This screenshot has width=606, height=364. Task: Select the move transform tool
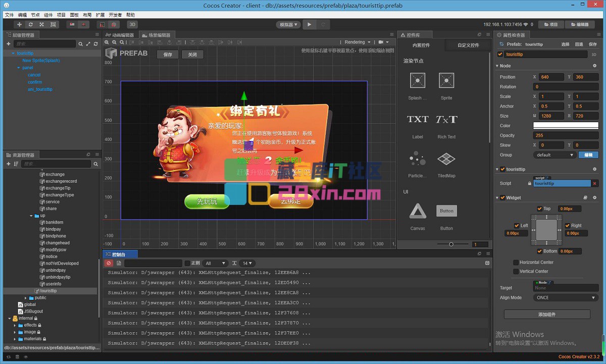point(20,24)
